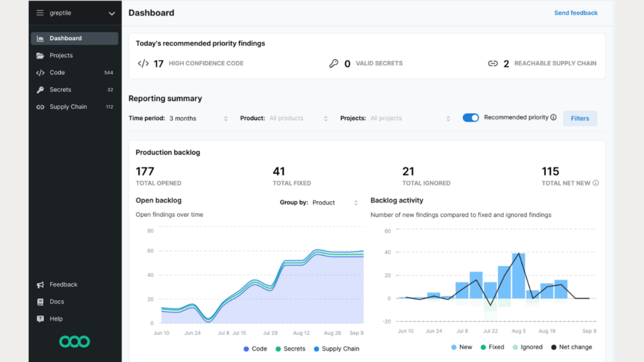Disable the Recommended priority toggle

pos(470,118)
